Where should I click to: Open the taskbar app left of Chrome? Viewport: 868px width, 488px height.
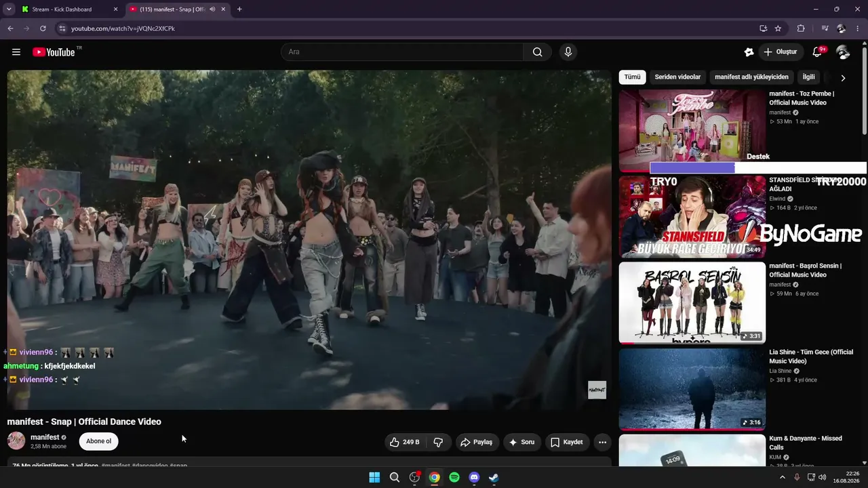point(414,477)
